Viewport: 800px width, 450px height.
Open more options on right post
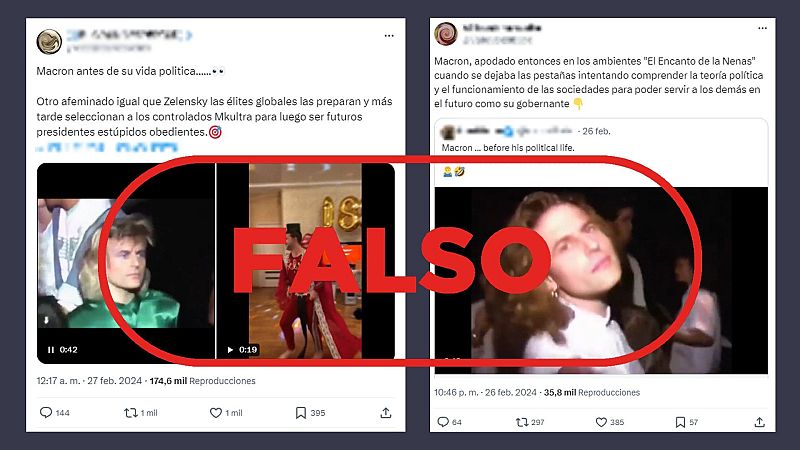tap(762, 28)
